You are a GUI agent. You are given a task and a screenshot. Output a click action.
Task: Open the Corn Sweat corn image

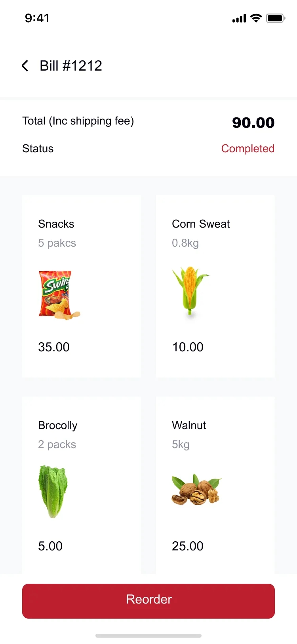pyautogui.click(x=190, y=291)
